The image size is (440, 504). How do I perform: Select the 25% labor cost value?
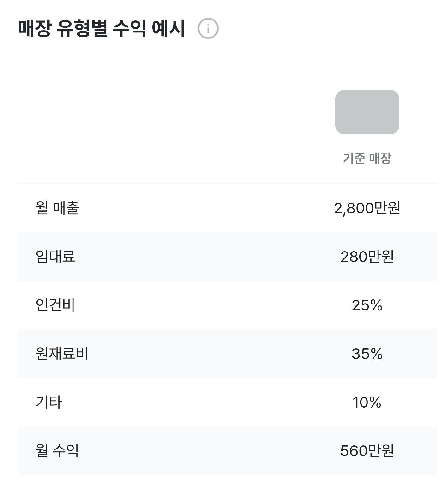click(x=367, y=305)
